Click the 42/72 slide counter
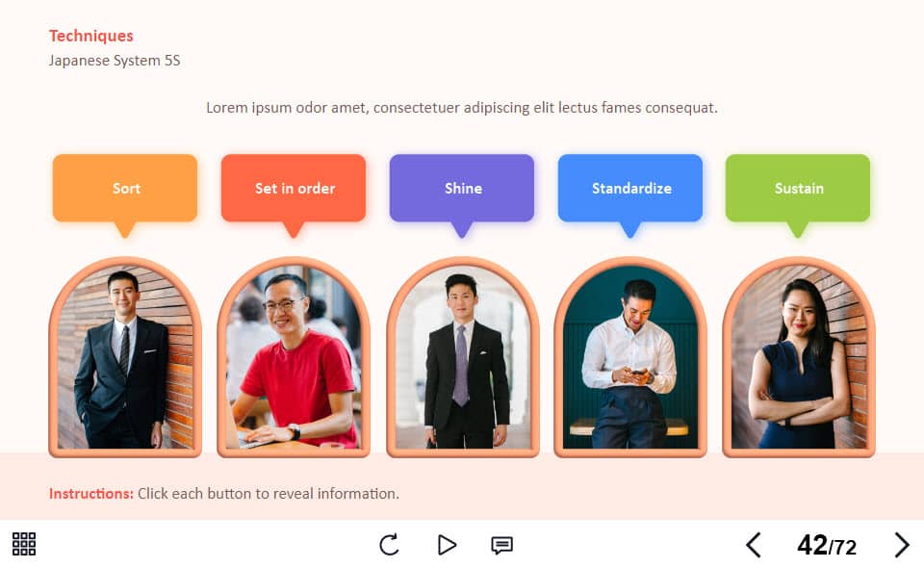924x568 pixels. pos(827,546)
